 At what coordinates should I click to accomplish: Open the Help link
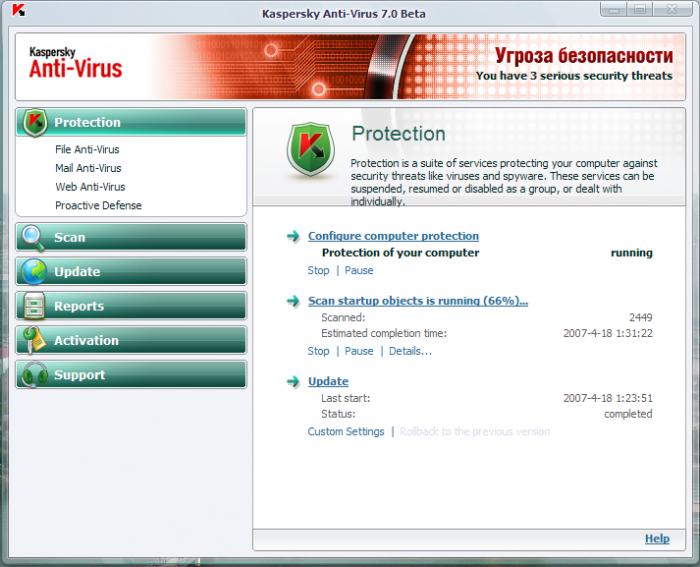point(657,538)
